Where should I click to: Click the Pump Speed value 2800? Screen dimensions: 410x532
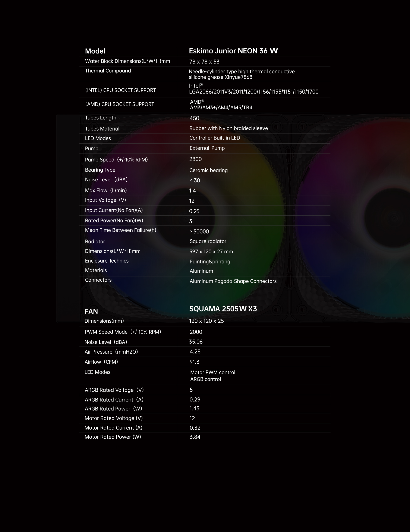[195, 159]
